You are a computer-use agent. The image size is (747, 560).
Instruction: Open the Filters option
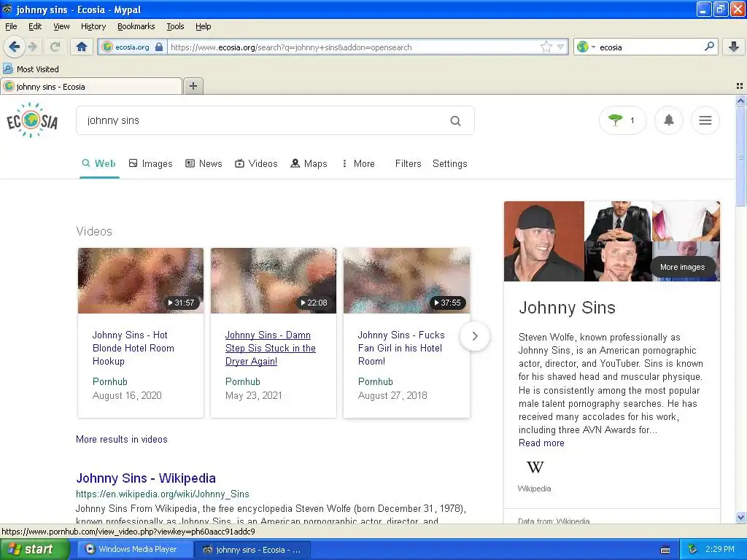point(408,164)
